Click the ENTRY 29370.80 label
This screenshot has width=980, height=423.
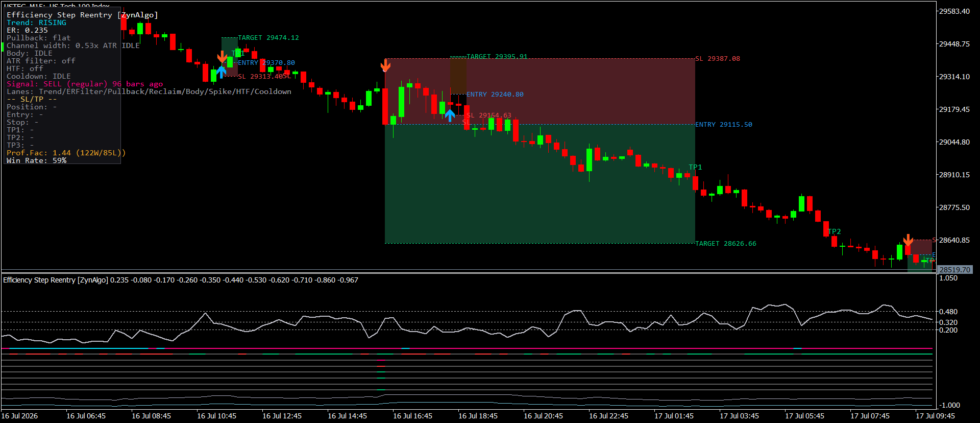[x=266, y=63]
